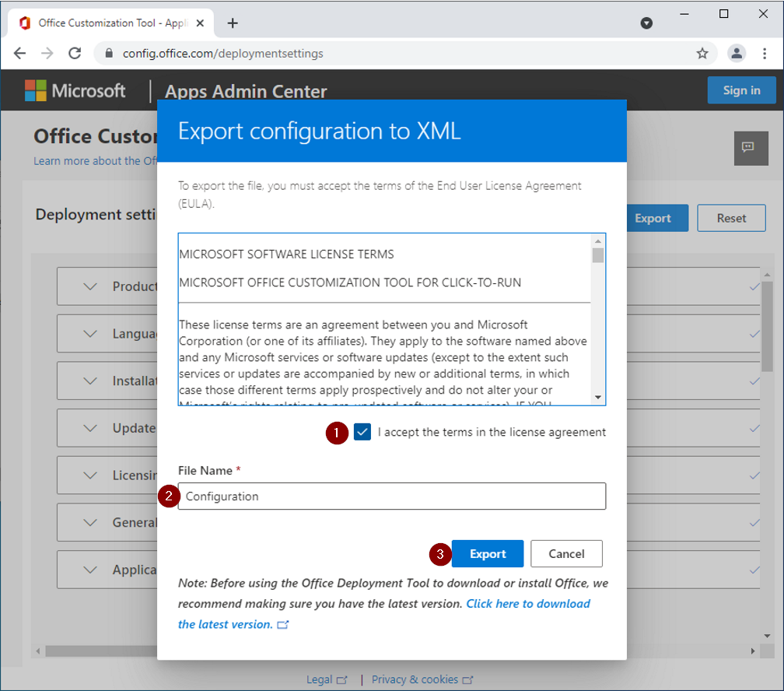Open a new browser tab
This screenshot has width=784, height=691.
(233, 23)
